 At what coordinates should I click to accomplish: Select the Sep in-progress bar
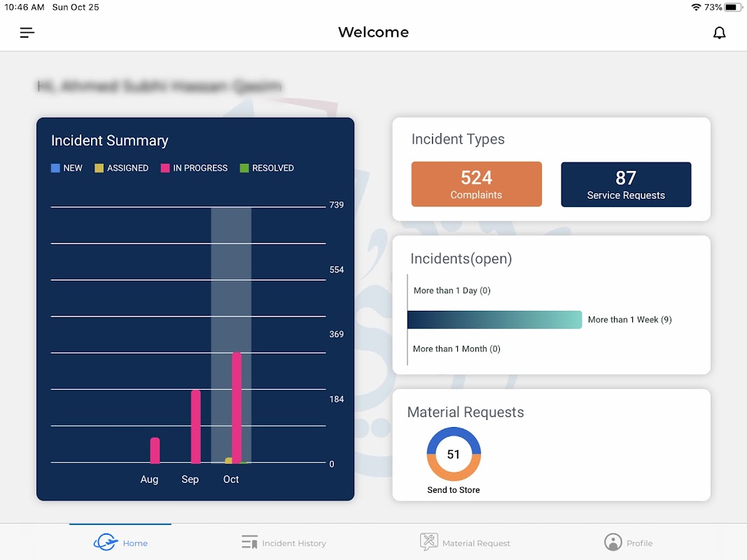click(x=196, y=427)
